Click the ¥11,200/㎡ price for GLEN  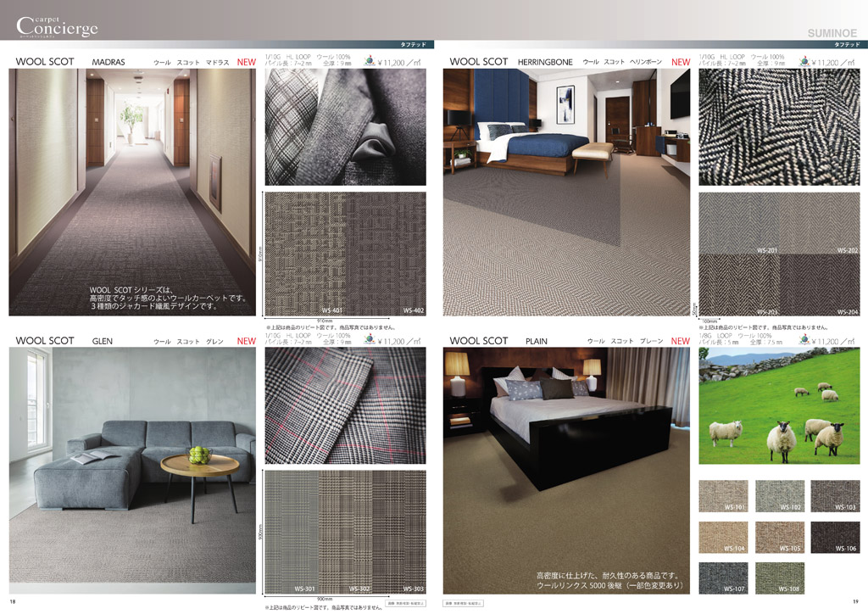[399, 342]
